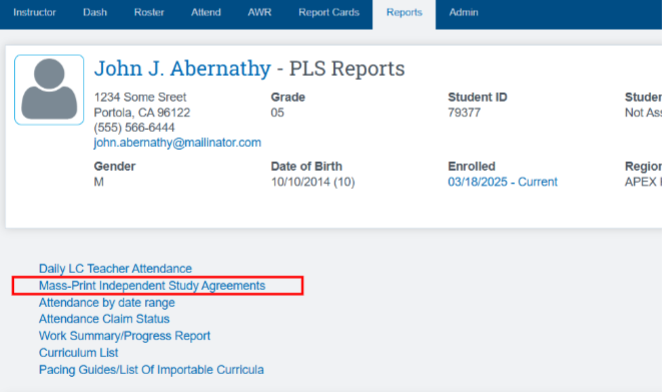Select the AWR tab

click(260, 12)
